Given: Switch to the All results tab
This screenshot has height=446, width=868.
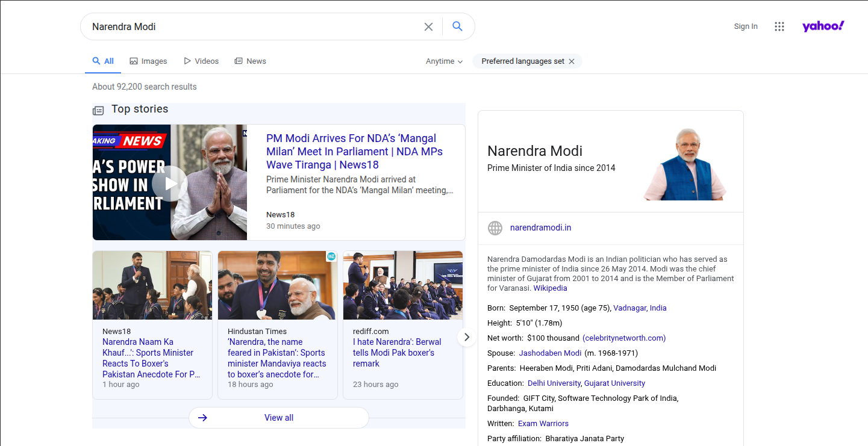Looking at the screenshot, I should [x=103, y=61].
